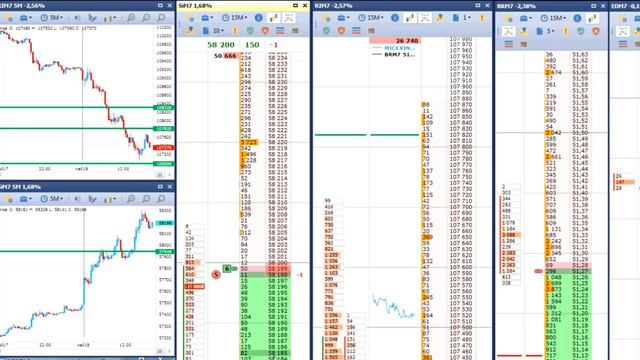
Task: Open the briefcase dropdown in BRM7 order book
Action: (525, 18)
